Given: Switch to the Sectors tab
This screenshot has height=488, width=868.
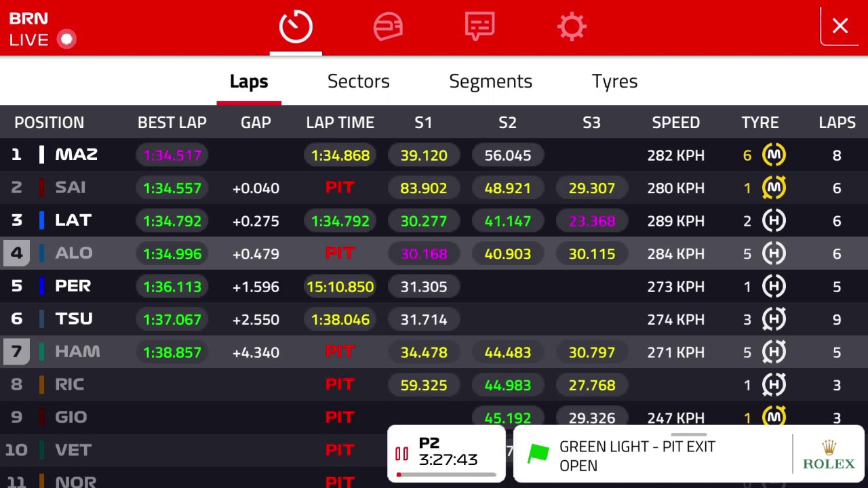Looking at the screenshot, I should point(358,81).
